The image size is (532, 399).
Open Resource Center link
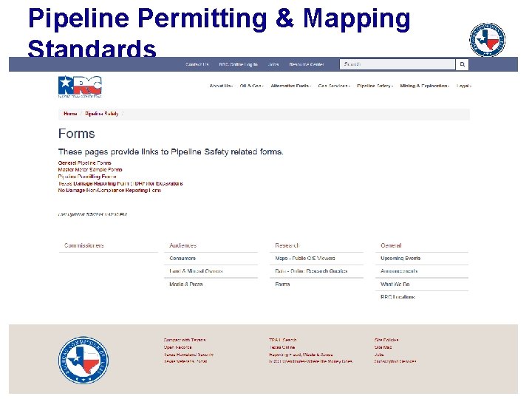pos(307,64)
